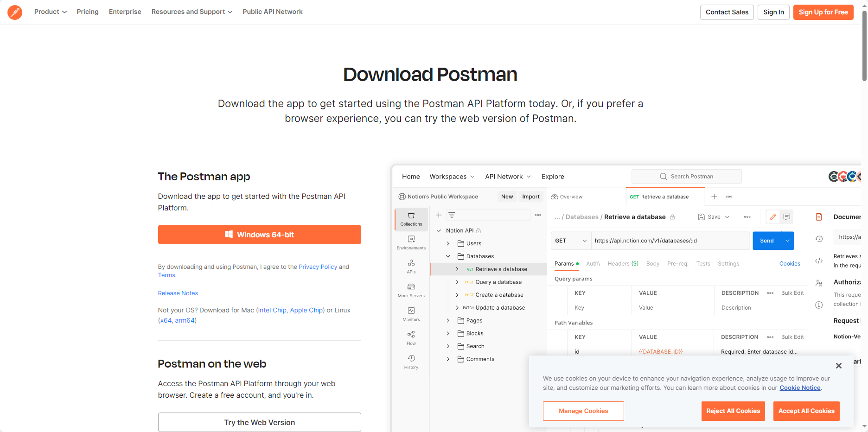Image resolution: width=868 pixels, height=432 pixels.
Task: Close the cookie banner
Action: click(x=839, y=366)
